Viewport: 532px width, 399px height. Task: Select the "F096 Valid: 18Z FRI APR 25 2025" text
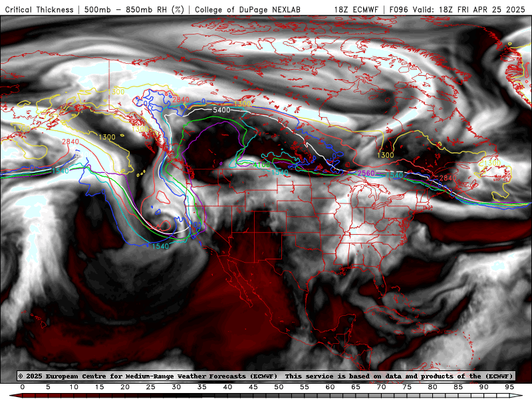(x=457, y=9)
